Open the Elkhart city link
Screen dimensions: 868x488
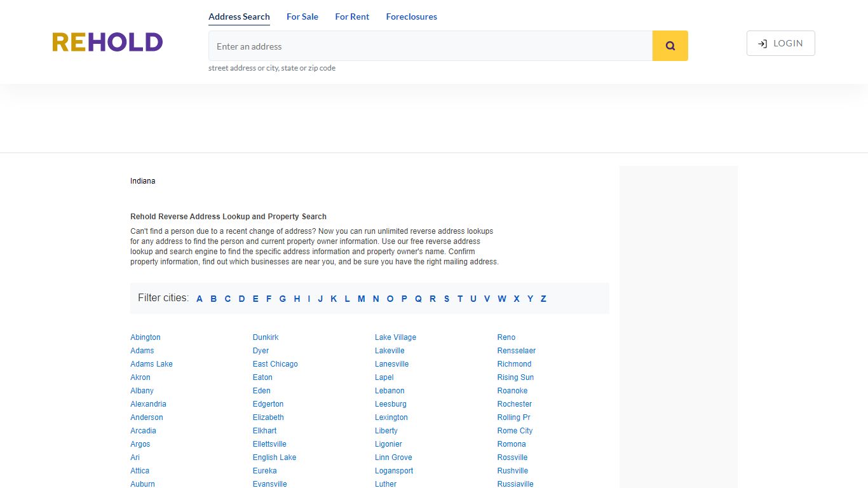tap(265, 431)
